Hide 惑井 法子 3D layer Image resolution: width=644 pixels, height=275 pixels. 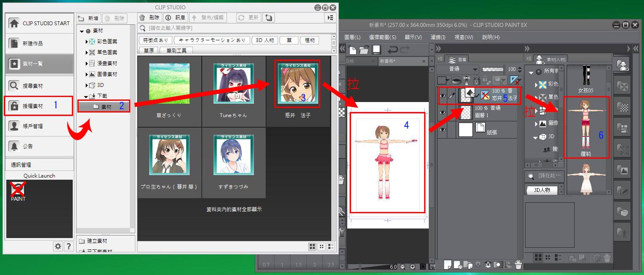coord(442,96)
